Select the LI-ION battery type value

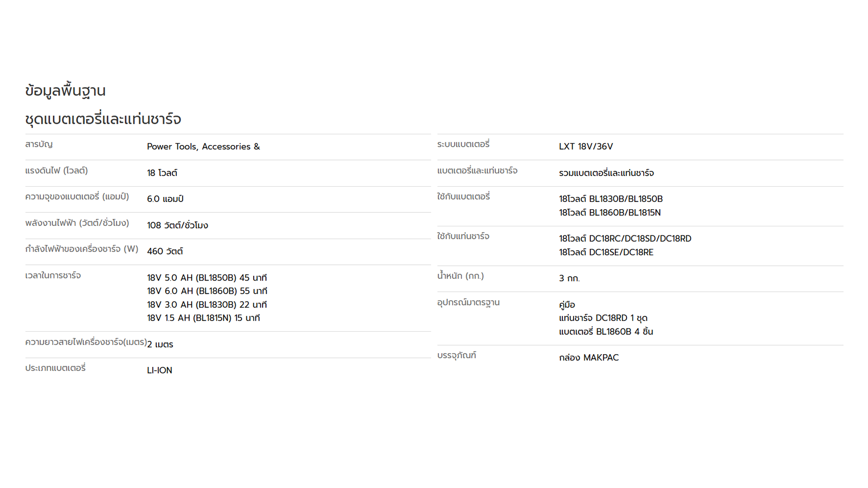point(160,370)
